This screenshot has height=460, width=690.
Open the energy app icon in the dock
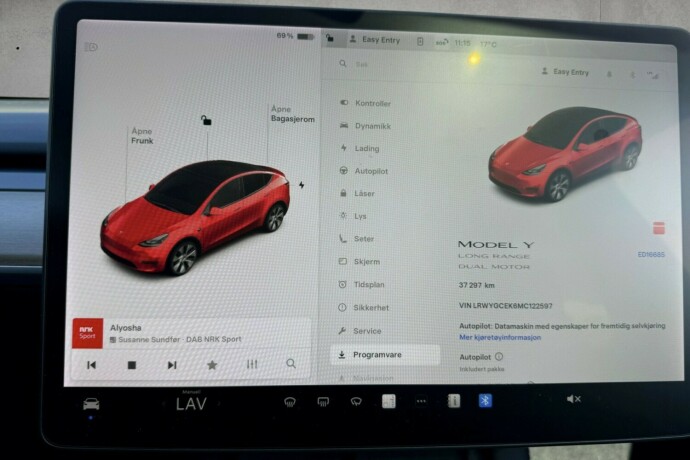(389, 401)
